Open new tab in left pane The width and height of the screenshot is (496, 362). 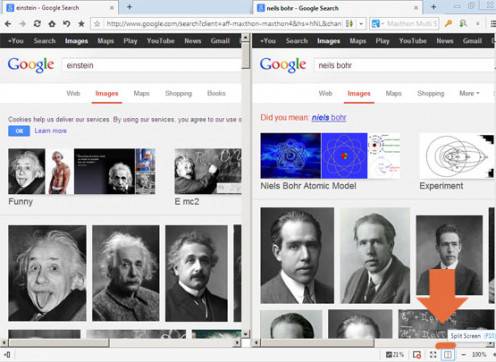click(129, 7)
